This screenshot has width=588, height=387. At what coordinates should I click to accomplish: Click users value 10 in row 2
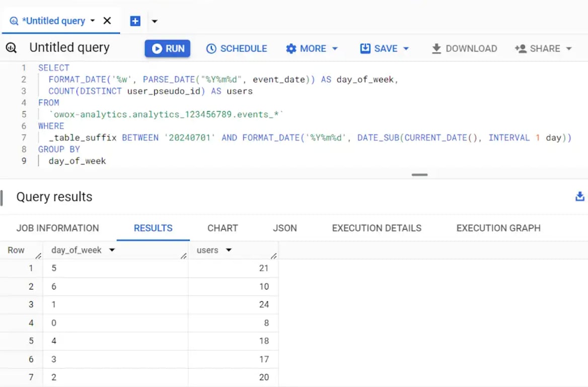coord(264,286)
